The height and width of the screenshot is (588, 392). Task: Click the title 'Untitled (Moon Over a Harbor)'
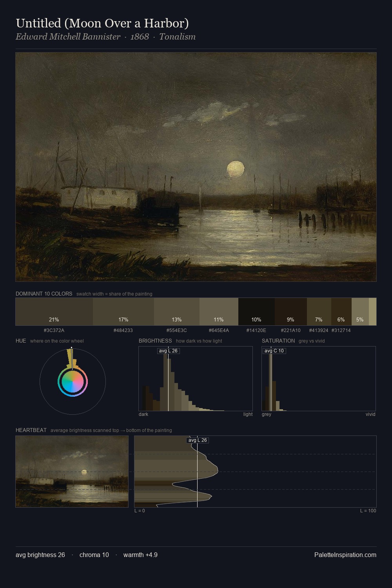point(102,23)
